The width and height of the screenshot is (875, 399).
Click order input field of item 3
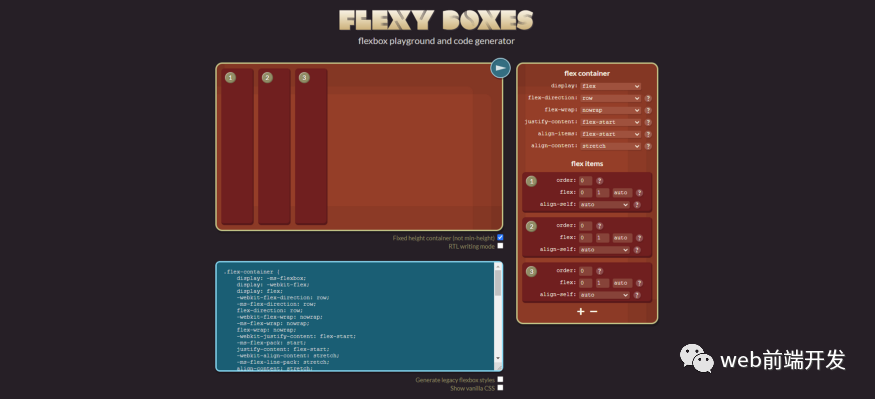click(x=585, y=271)
